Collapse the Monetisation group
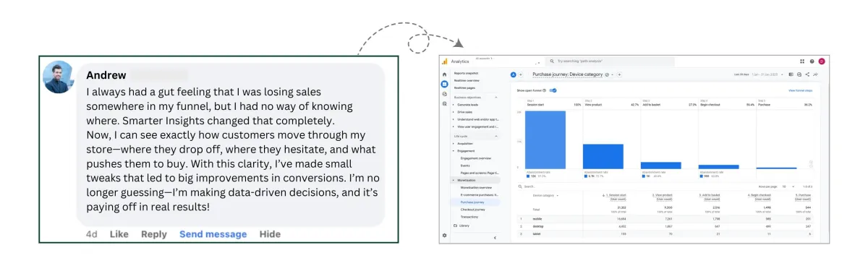 (453, 180)
